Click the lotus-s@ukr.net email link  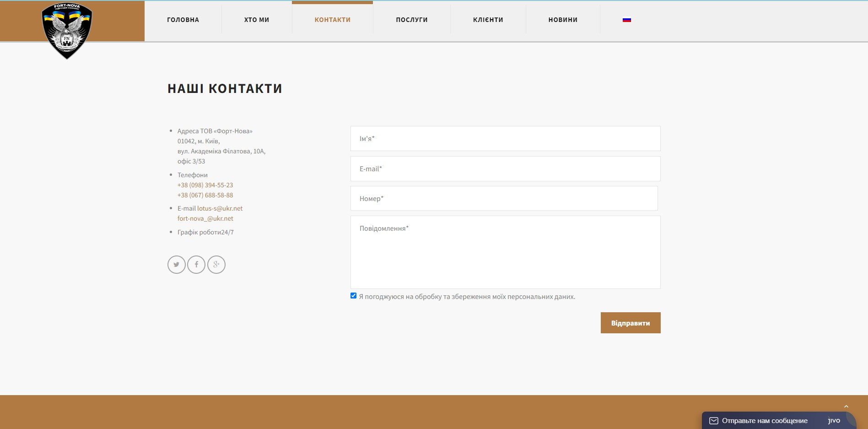pyautogui.click(x=220, y=208)
